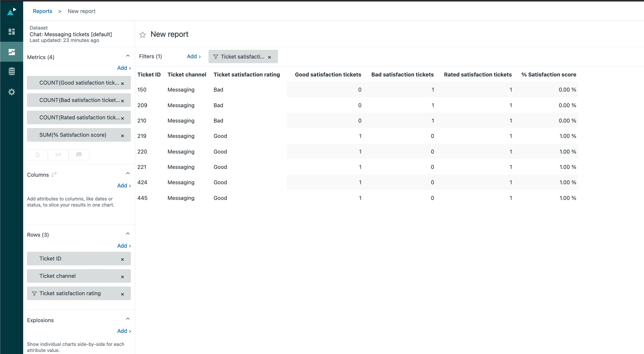Open the Reports chart icon in sidebar
644x354 pixels.
click(12, 52)
